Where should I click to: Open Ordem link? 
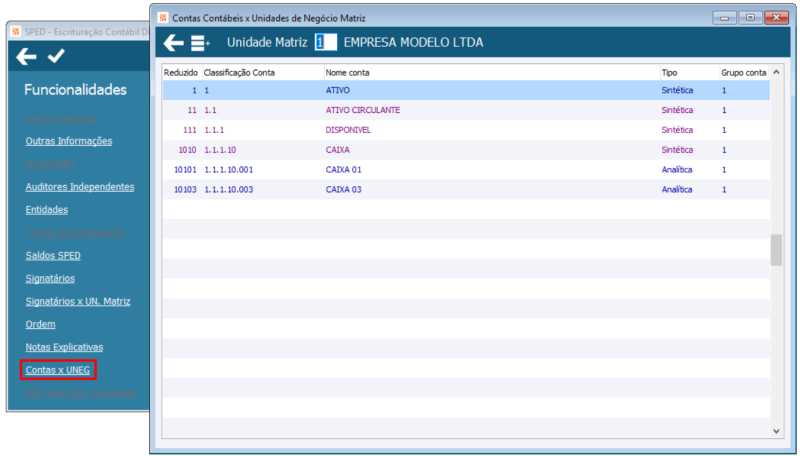pos(40,324)
